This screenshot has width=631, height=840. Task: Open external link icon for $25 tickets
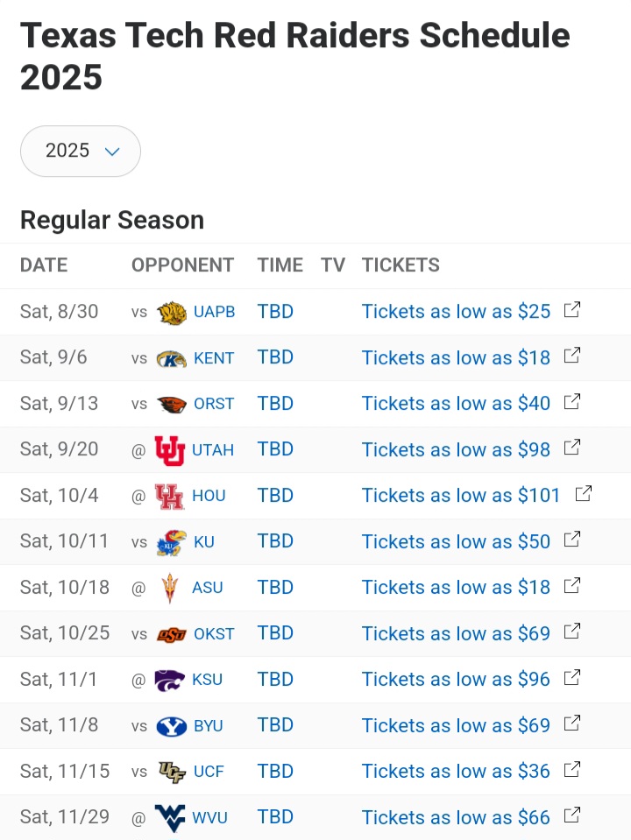(572, 310)
